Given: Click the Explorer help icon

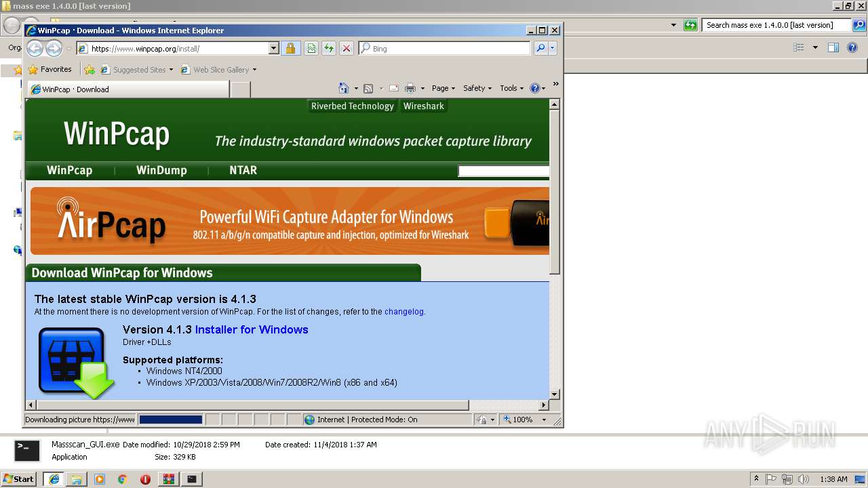Looking at the screenshot, I should [853, 47].
